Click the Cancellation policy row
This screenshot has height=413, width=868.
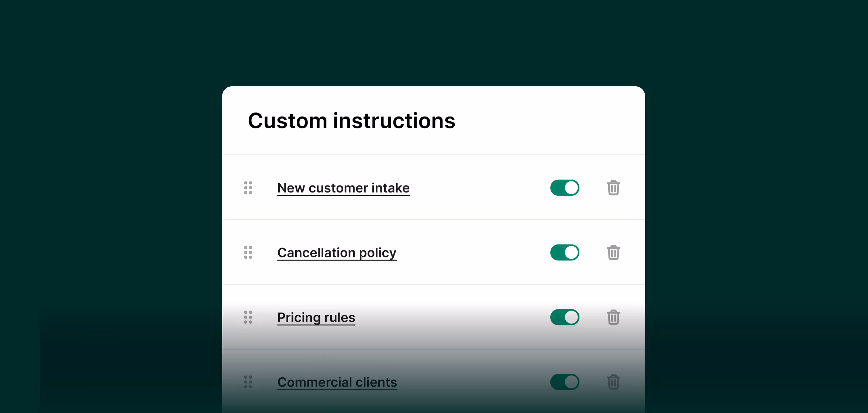(434, 253)
